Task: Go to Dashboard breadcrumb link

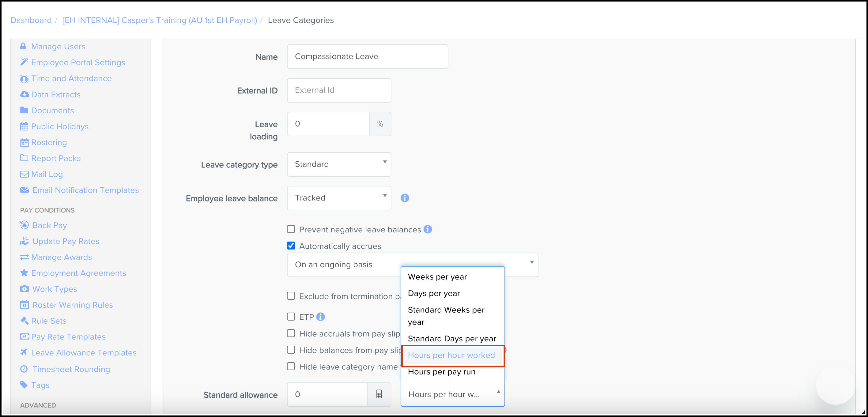Action: [x=31, y=20]
